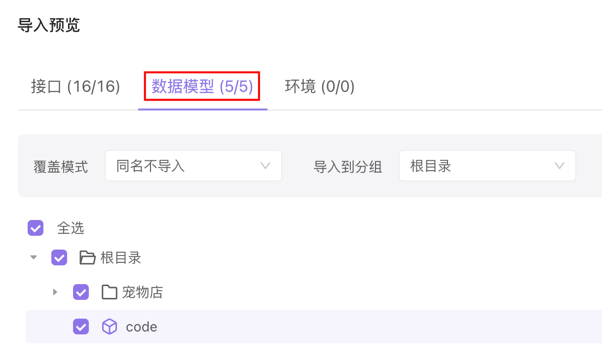Open the 导入到分组 dropdown
The image size is (602, 364).
[487, 166]
